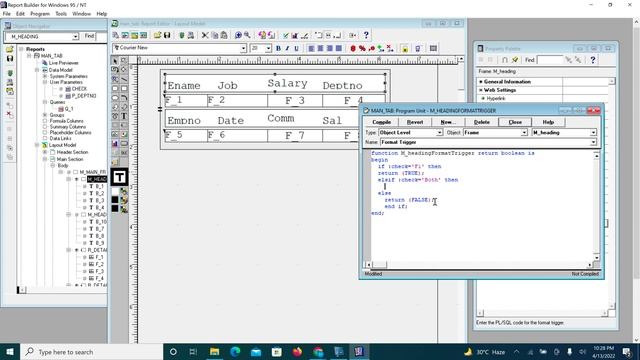
Task: Click the Open folder icon in the Object Navigator sidebar
Action: (x=10, y=49)
